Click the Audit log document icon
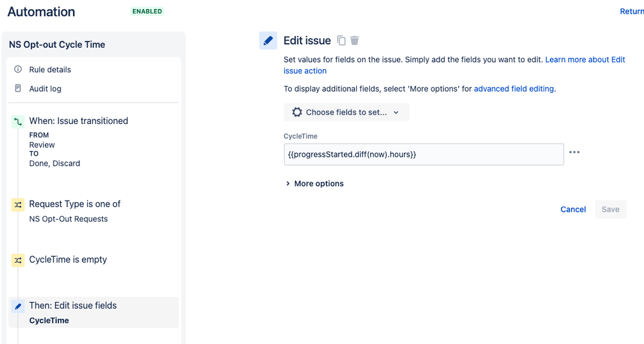This screenshot has width=644, height=344. [x=18, y=88]
